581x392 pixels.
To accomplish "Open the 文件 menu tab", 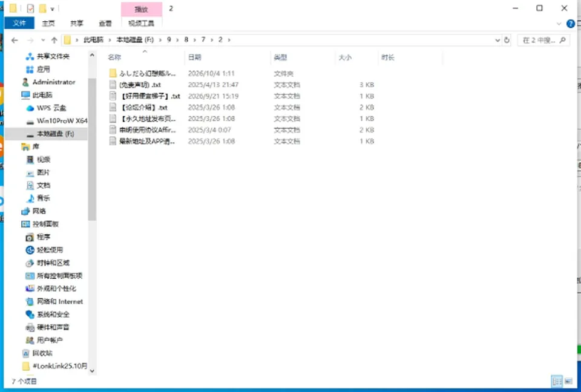I will coord(19,23).
